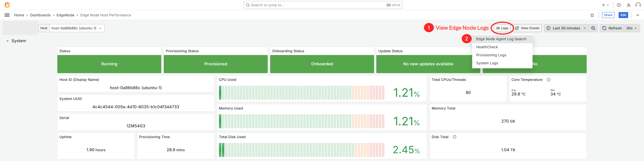Select System Logs menu entry
The height and width of the screenshot is (161, 644).
pos(487,63)
